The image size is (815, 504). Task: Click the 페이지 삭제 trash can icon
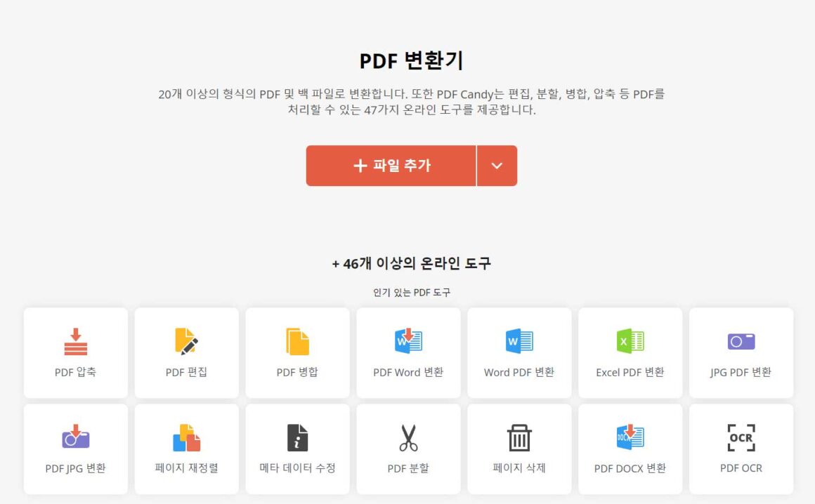point(519,437)
